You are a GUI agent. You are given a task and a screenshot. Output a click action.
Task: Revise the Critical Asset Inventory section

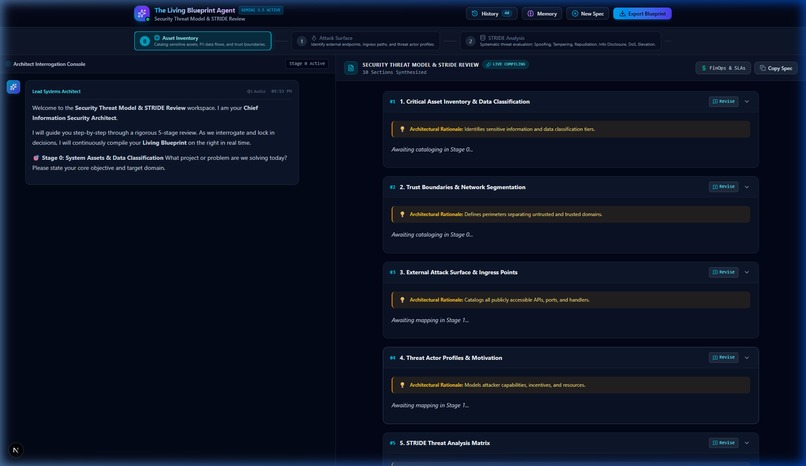pos(723,101)
